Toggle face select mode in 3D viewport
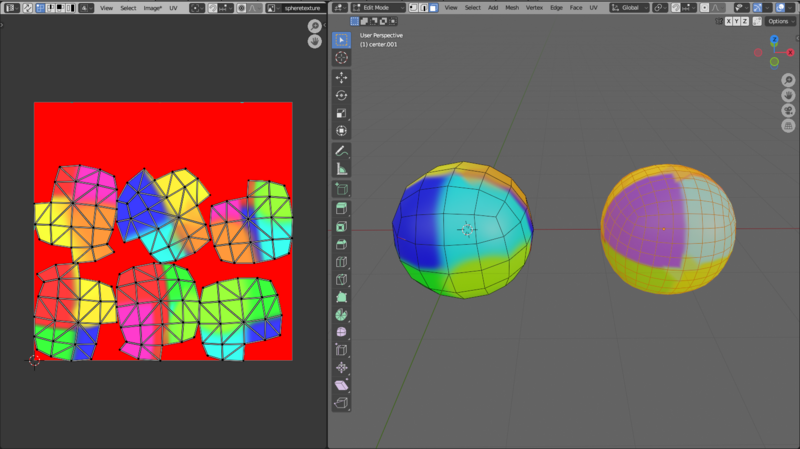The width and height of the screenshot is (800, 449). coord(433,7)
